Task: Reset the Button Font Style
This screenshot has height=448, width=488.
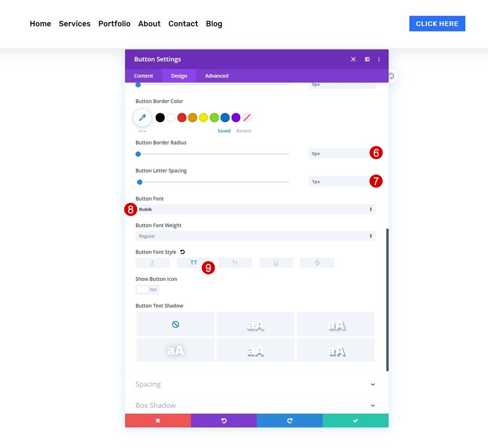Action: (182, 252)
